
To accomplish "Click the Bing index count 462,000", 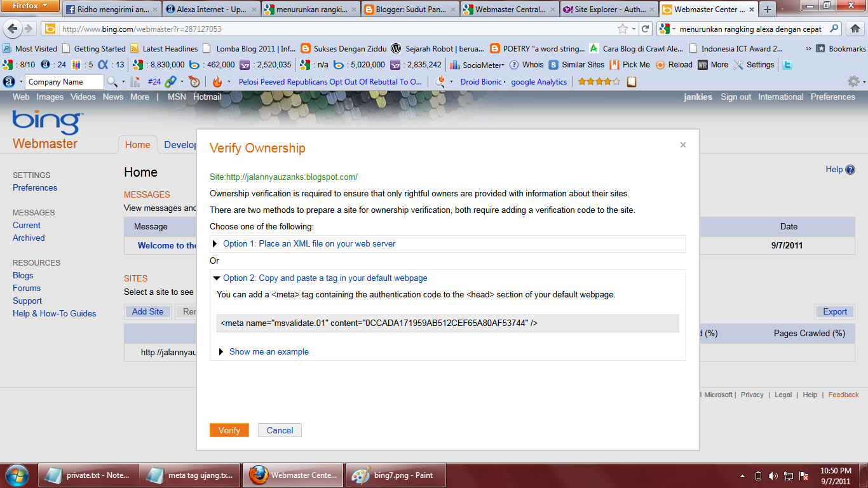I will [212, 65].
